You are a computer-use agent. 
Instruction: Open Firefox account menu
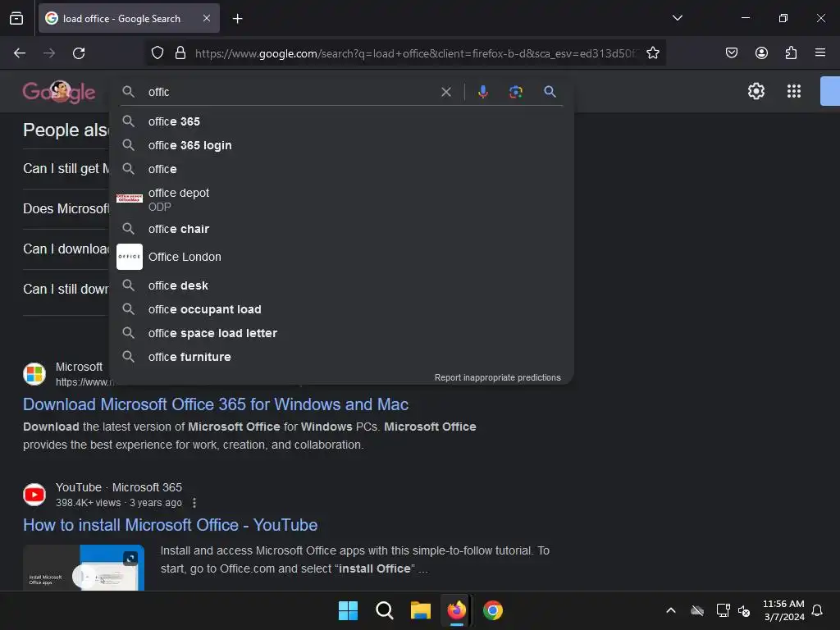coord(761,53)
